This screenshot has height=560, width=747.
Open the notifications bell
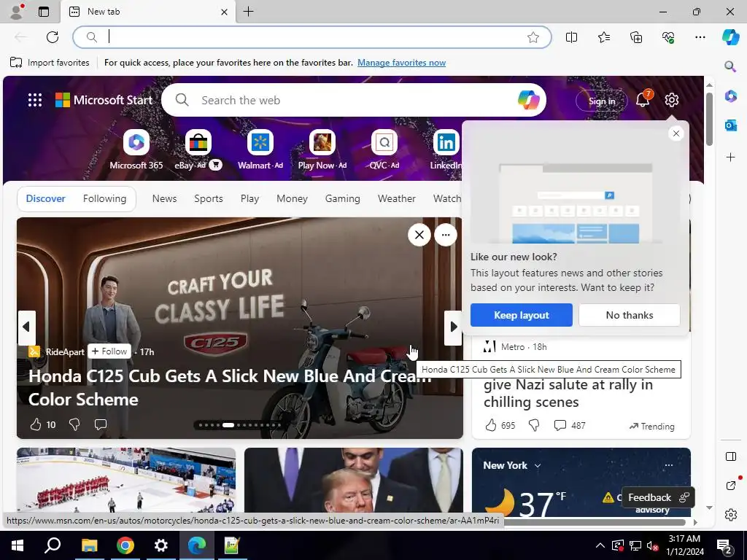point(643,99)
